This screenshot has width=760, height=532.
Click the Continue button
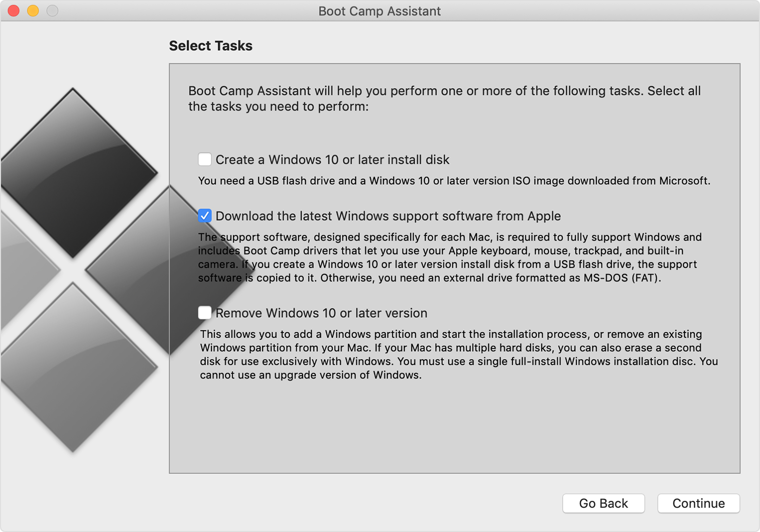699,503
